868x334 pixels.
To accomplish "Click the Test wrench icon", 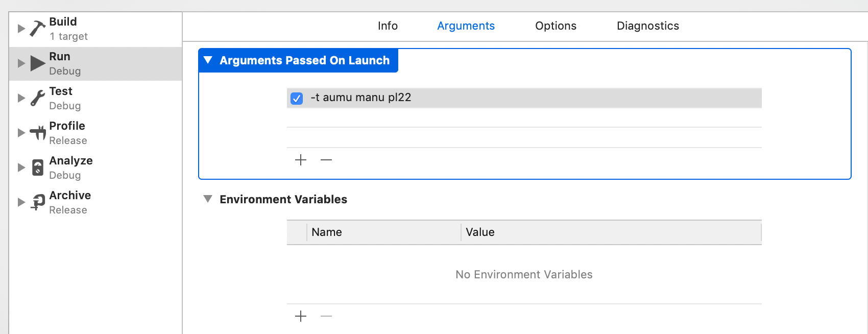I will [x=38, y=98].
